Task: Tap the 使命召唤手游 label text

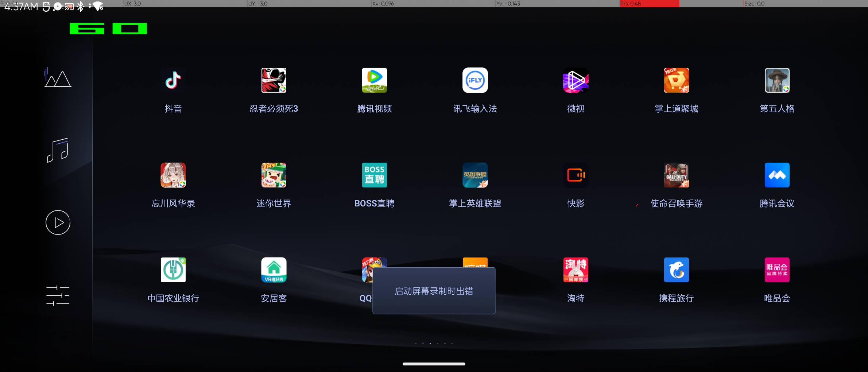Action: pyautogui.click(x=677, y=204)
